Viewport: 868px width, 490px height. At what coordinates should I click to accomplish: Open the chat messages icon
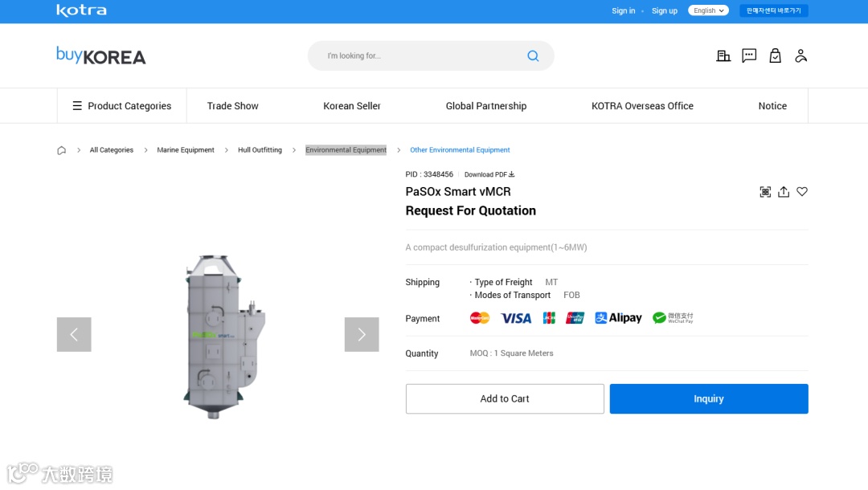pyautogui.click(x=749, y=55)
